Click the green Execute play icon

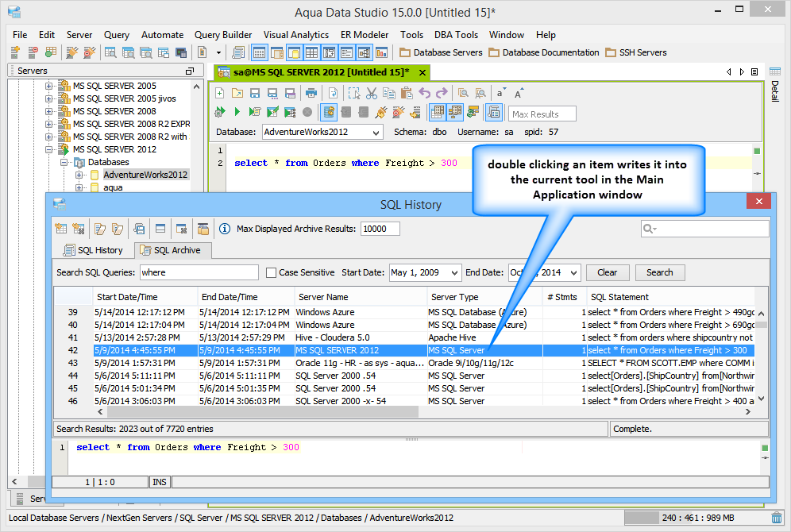(237, 112)
